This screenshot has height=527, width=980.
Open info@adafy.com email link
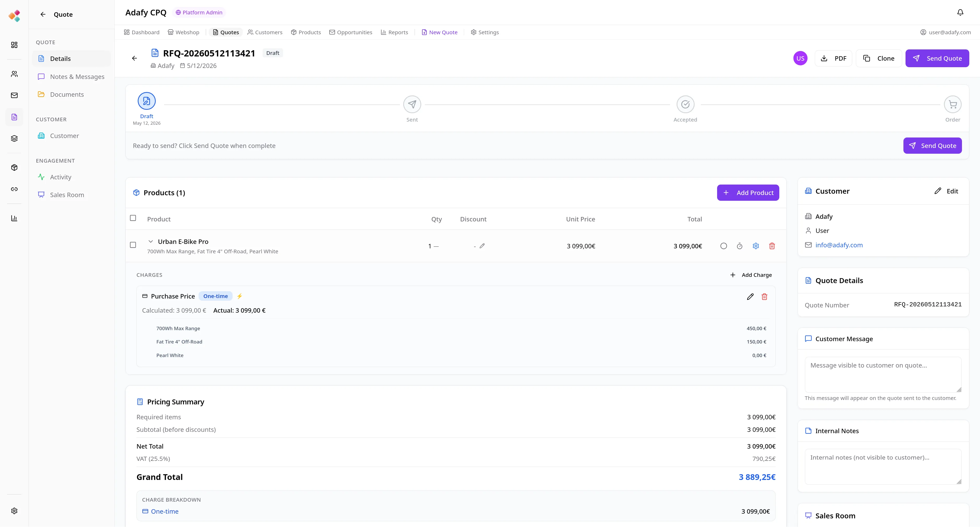839,245
